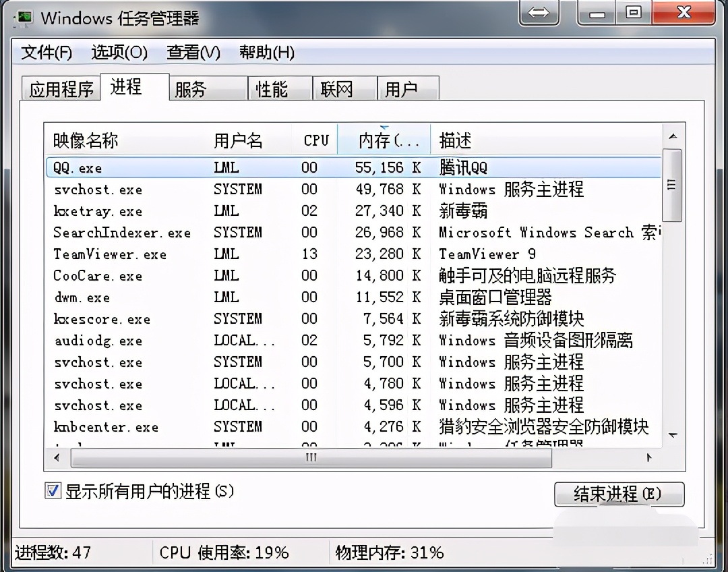Click the resize arrows icon in the title bar
This screenshot has height=572, width=728.
(x=539, y=11)
